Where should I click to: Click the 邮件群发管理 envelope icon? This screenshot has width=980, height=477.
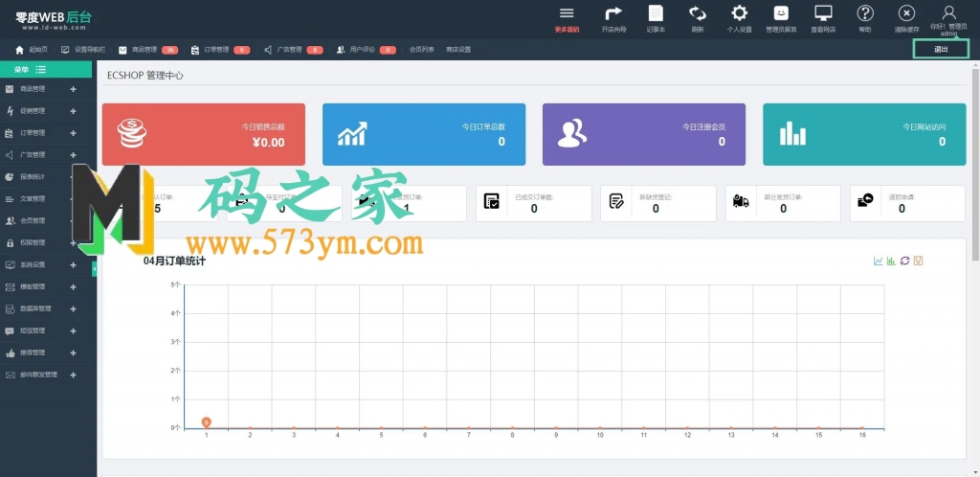click(x=10, y=375)
